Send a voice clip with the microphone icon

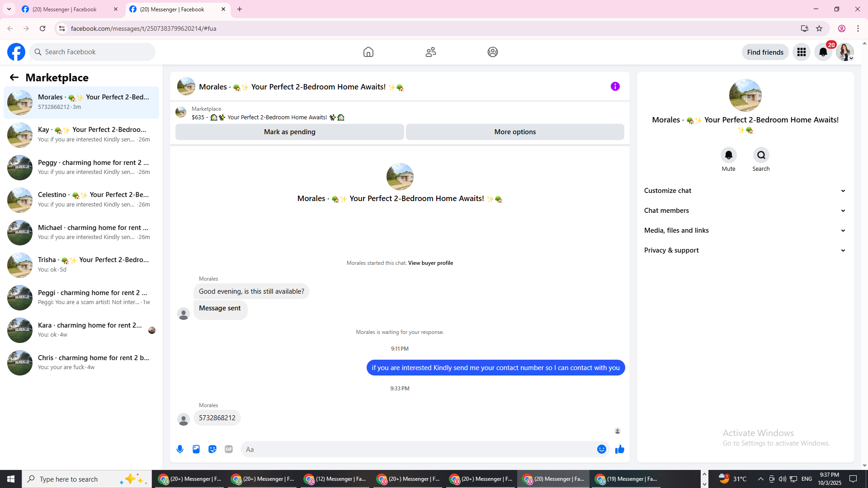[x=180, y=449]
